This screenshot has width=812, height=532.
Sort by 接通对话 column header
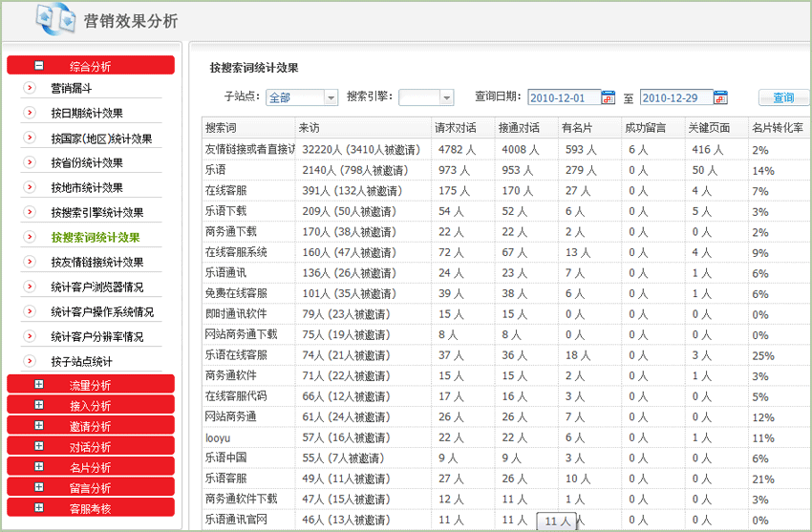[526, 128]
